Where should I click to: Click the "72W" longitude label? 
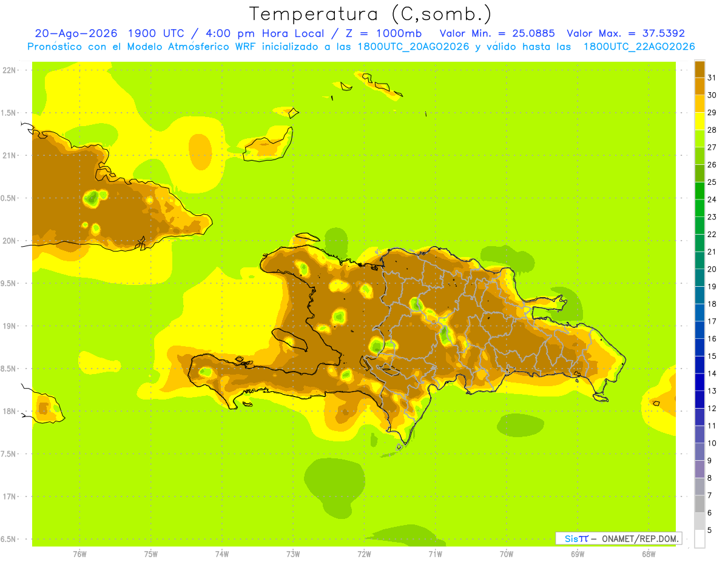pos(364,554)
